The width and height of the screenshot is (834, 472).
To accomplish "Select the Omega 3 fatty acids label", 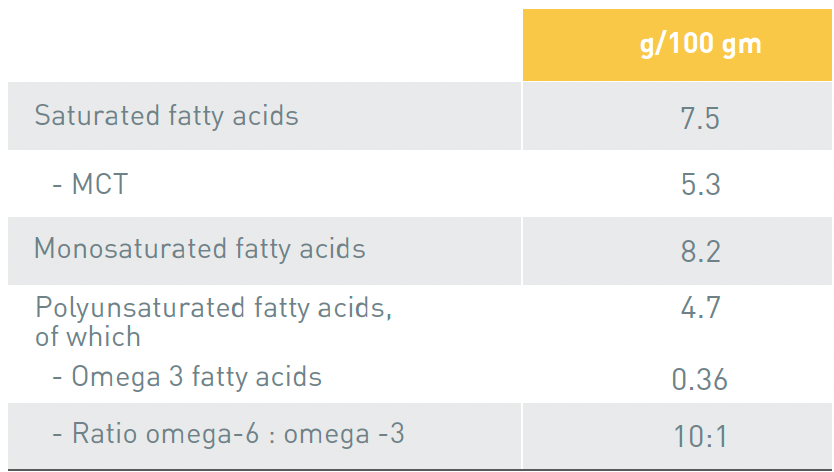I will click(197, 377).
